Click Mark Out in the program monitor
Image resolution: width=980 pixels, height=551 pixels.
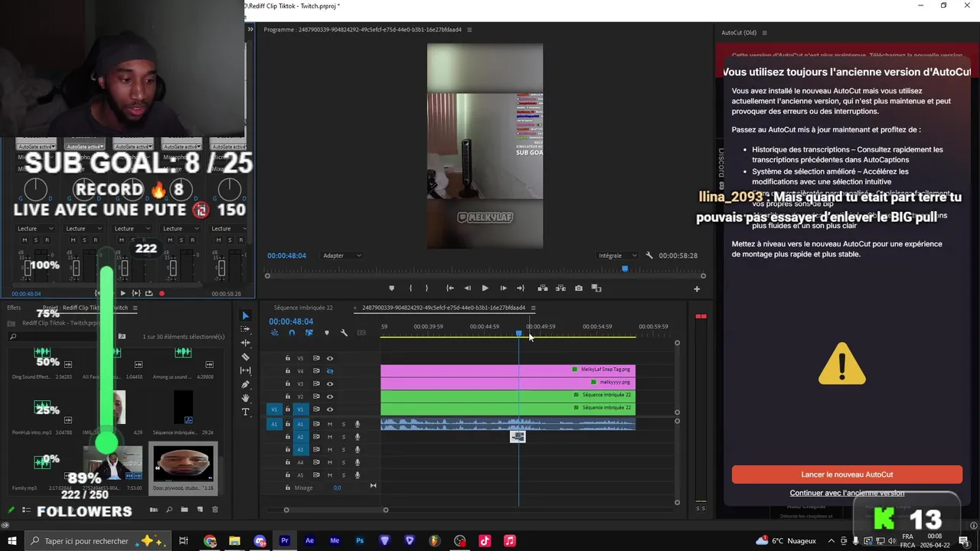coord(427,289)
